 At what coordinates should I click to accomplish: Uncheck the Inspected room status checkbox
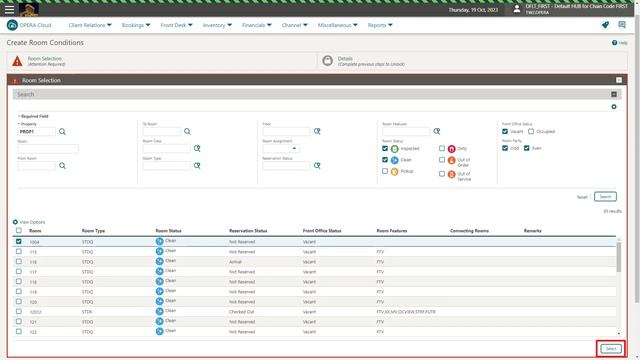[x=385, y=148]
